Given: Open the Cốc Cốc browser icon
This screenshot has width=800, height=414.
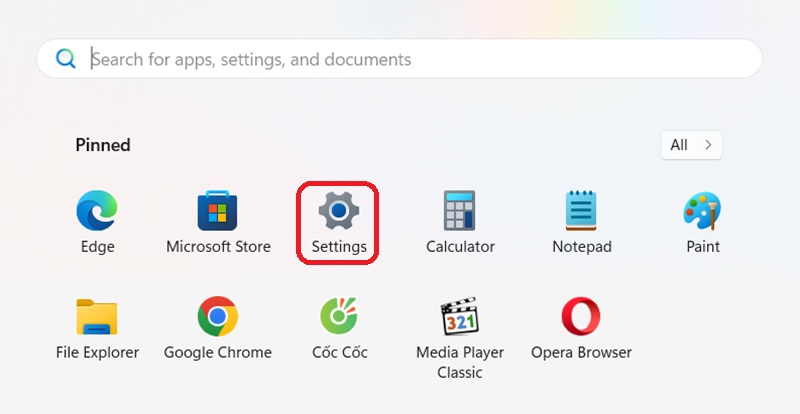Looking at the screenshot, I should click(x=338, y=317).
